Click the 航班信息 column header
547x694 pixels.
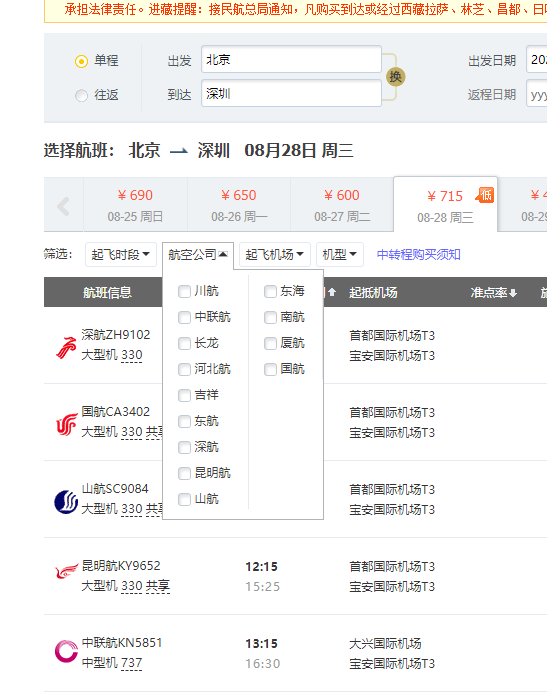[x=108, y=293]
